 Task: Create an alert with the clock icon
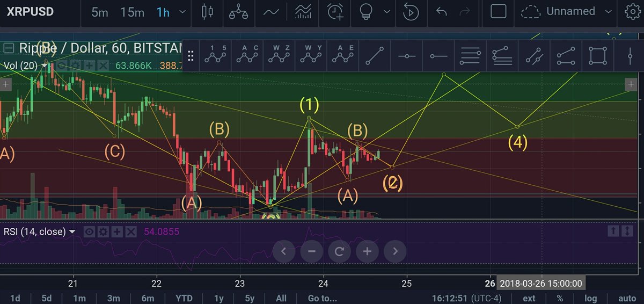pos(335,12)
